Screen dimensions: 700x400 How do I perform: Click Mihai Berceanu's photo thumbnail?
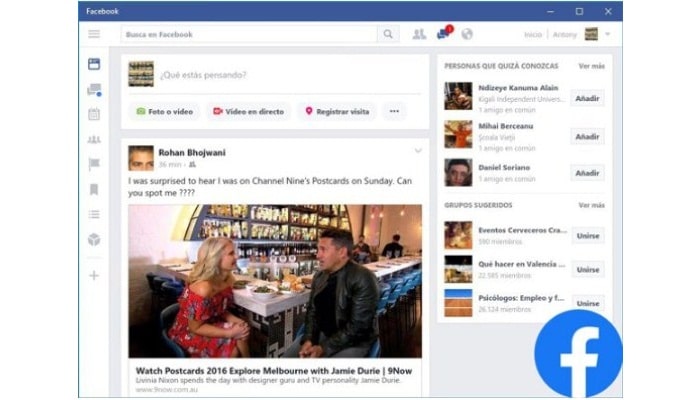(x=458, y=134)
